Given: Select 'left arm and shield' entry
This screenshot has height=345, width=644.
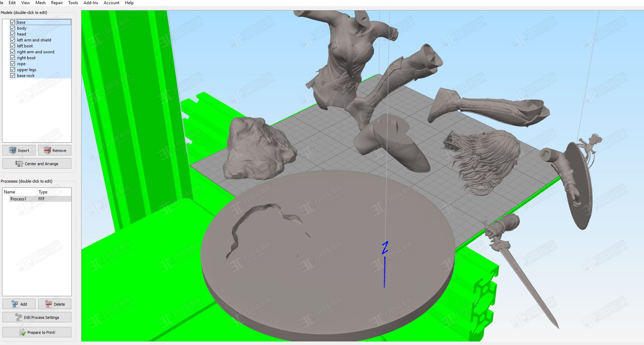Looking at the screenshot, I should (x=34, y=40).
